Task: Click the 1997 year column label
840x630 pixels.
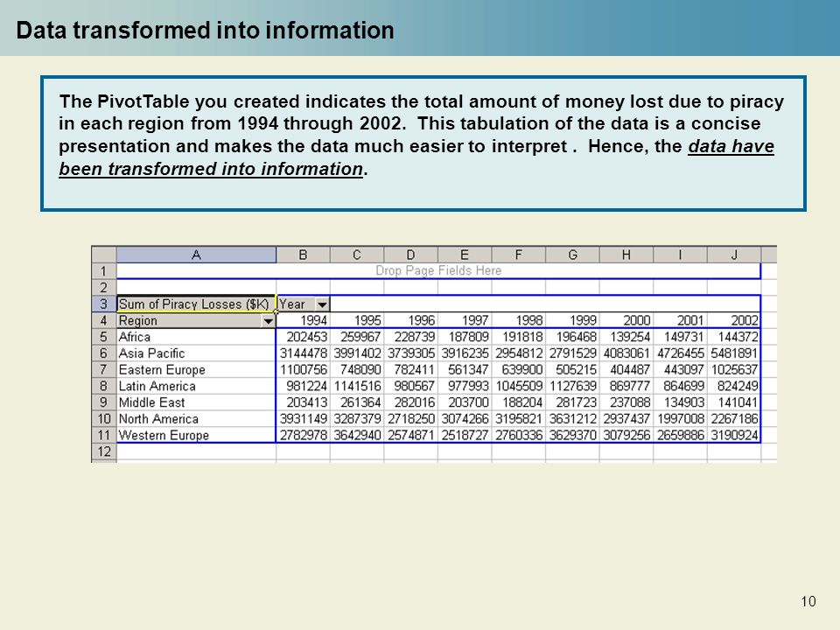Action: [465, 321]
